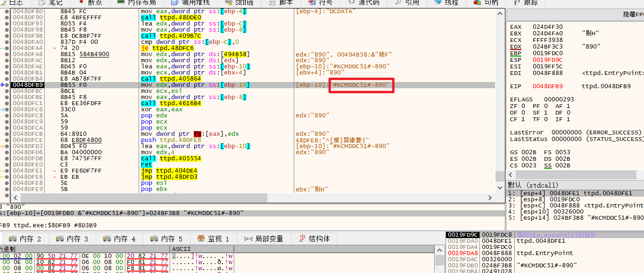Toggle breakpoint bullet at address 0048DFCE
Viewport: 644px width, 273px height.
[x=7, y=140]
